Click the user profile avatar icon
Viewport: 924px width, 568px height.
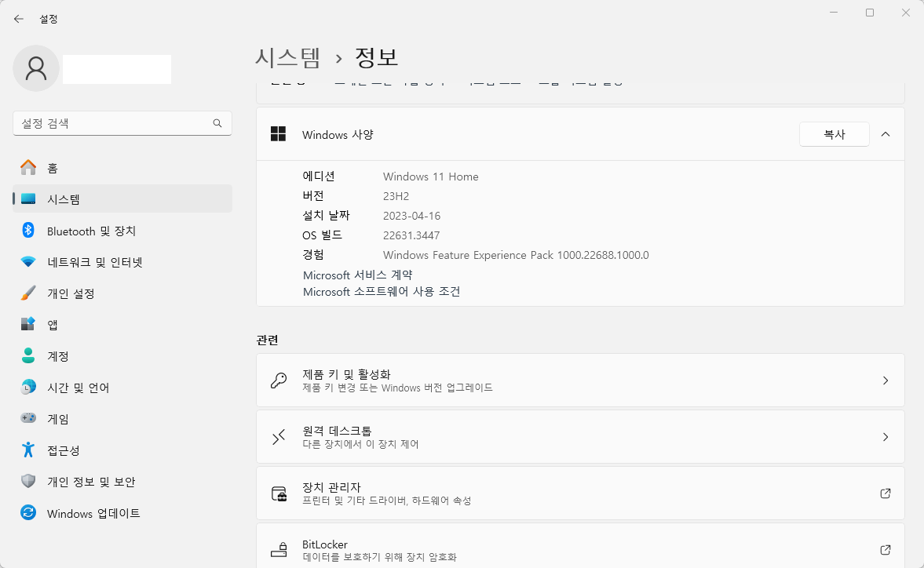[36, 68]
